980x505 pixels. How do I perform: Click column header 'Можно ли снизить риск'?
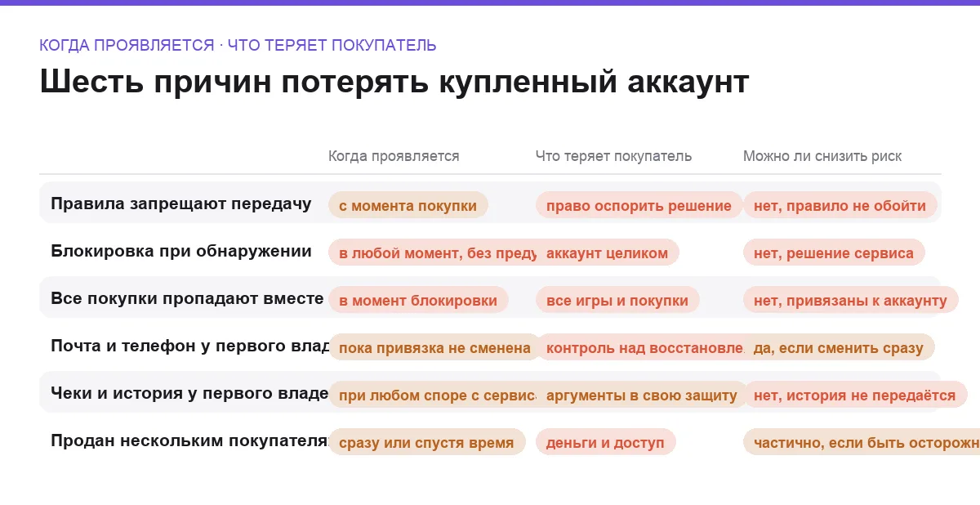coord(822,156)
